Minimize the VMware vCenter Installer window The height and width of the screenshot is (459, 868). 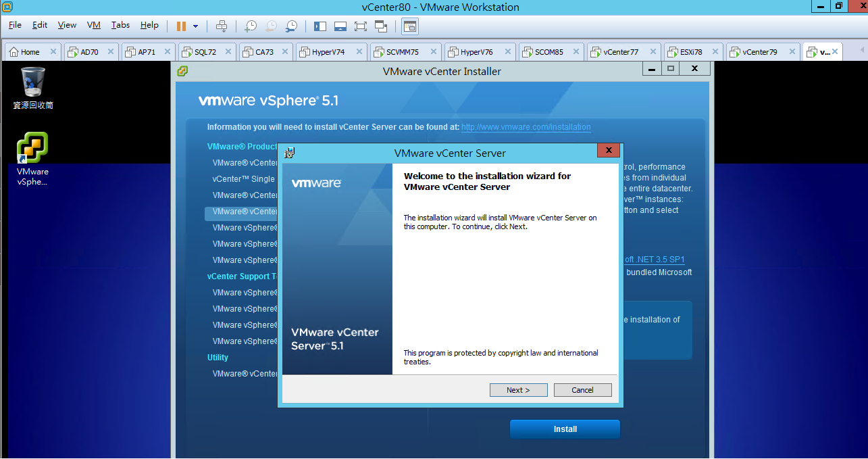(651, 68)
